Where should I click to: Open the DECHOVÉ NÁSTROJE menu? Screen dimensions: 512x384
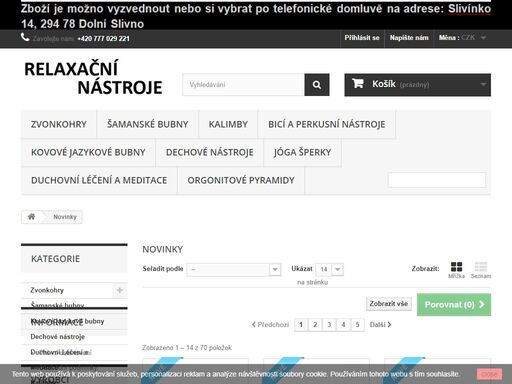pos(210,152)
